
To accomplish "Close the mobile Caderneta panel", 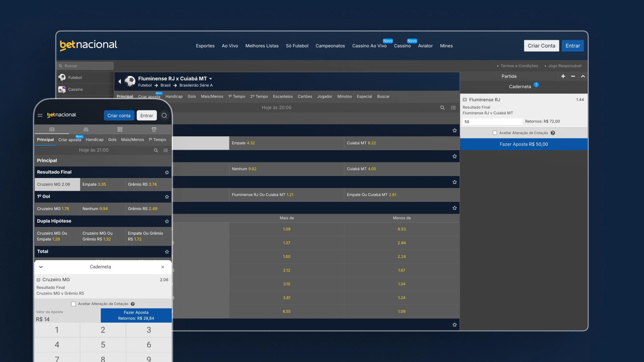I will 163,267.
